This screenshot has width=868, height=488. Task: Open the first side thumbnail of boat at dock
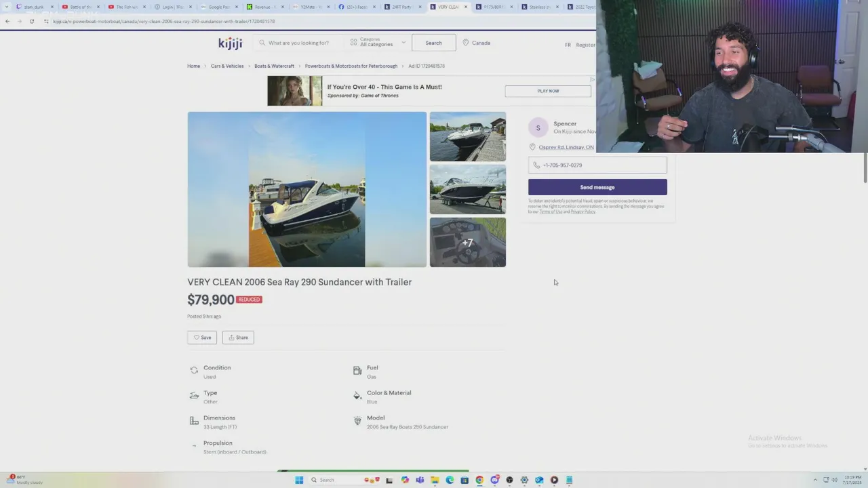pyautogui.click(x=468, y=136)
